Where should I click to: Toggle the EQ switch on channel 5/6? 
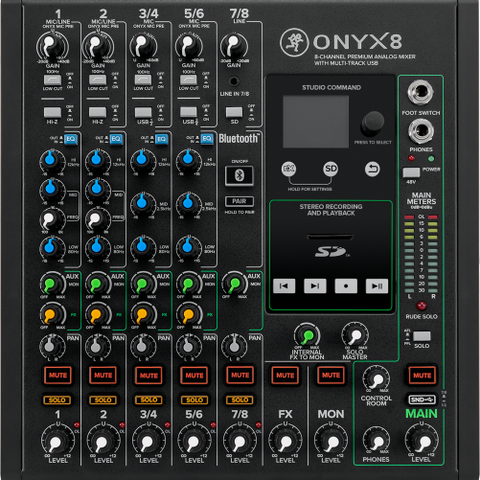207,139
